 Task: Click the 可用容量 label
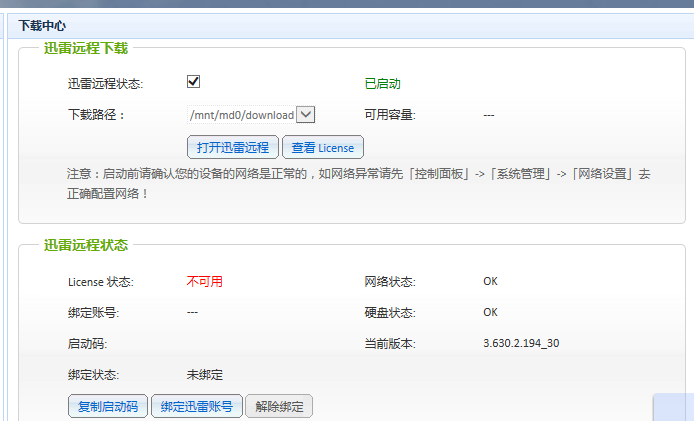(x=390, y=115)
